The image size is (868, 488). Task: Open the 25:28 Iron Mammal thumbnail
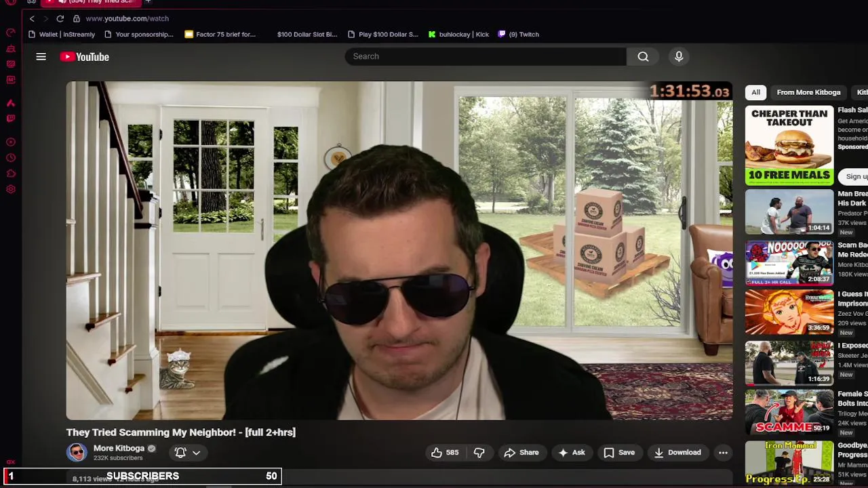click(789, 463)
